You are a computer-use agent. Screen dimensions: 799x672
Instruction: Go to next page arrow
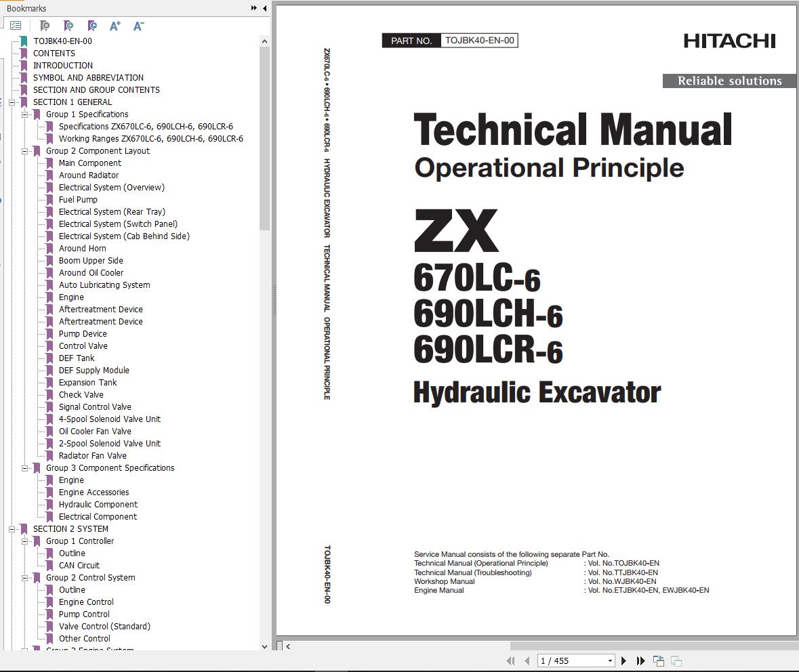(x=623, y=660)
